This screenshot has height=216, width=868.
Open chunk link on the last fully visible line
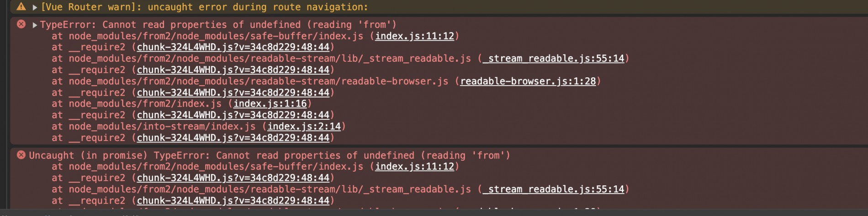[233, 201]
